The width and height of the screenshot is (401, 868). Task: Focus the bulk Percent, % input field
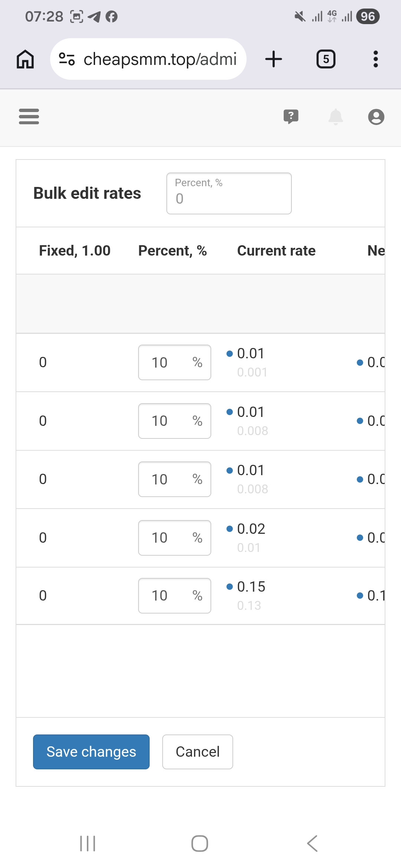[x=229, y=193]
